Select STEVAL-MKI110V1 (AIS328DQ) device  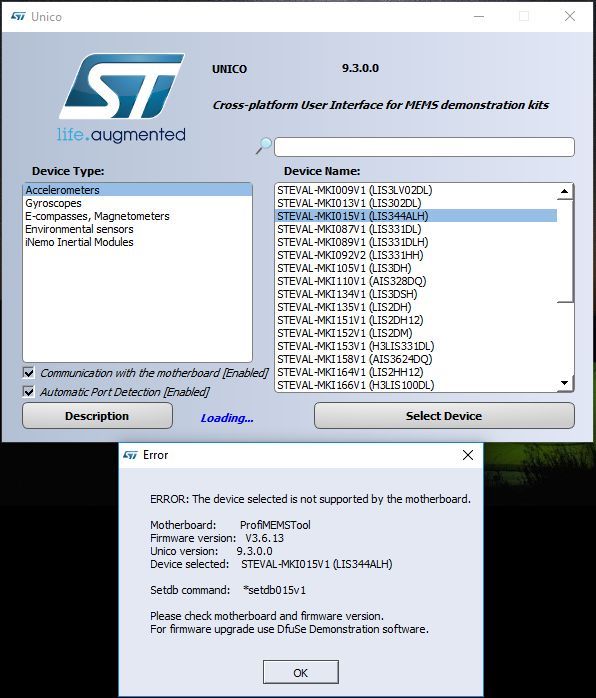pos(416,281)
